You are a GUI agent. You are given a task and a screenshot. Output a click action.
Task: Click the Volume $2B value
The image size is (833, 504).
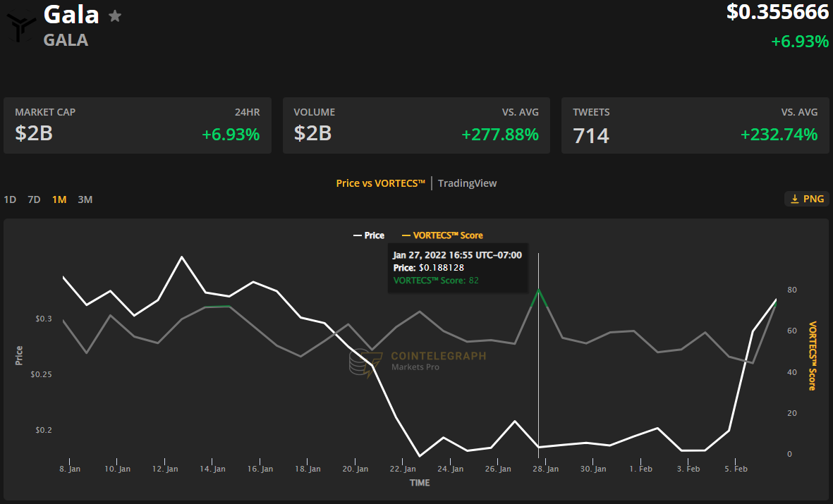coord(312,133)
